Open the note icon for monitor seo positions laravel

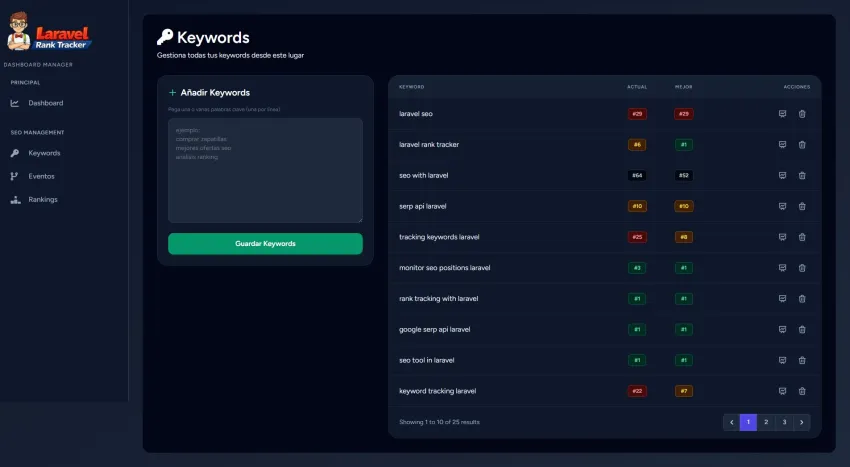[x=782, y=268]
